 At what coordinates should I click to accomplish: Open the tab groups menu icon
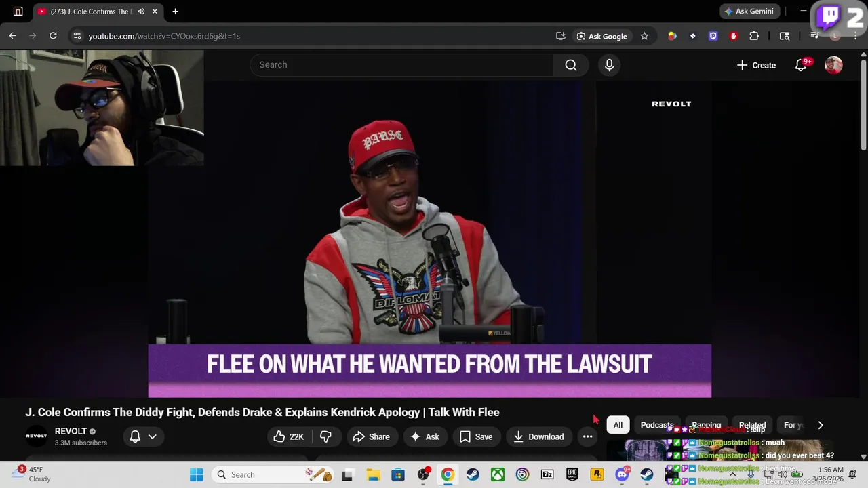coord(18,12)
